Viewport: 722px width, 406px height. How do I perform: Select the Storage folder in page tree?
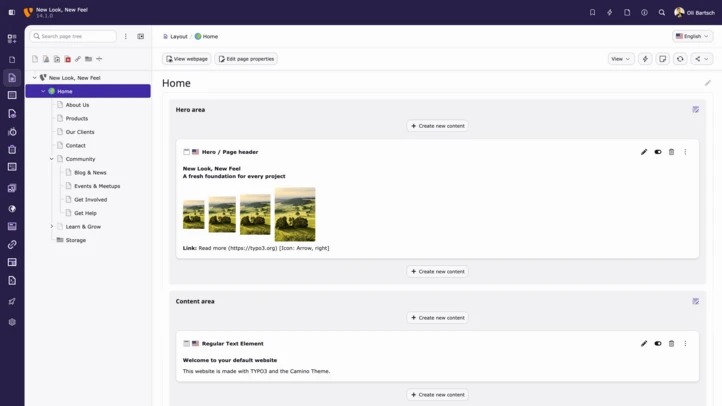76,240
